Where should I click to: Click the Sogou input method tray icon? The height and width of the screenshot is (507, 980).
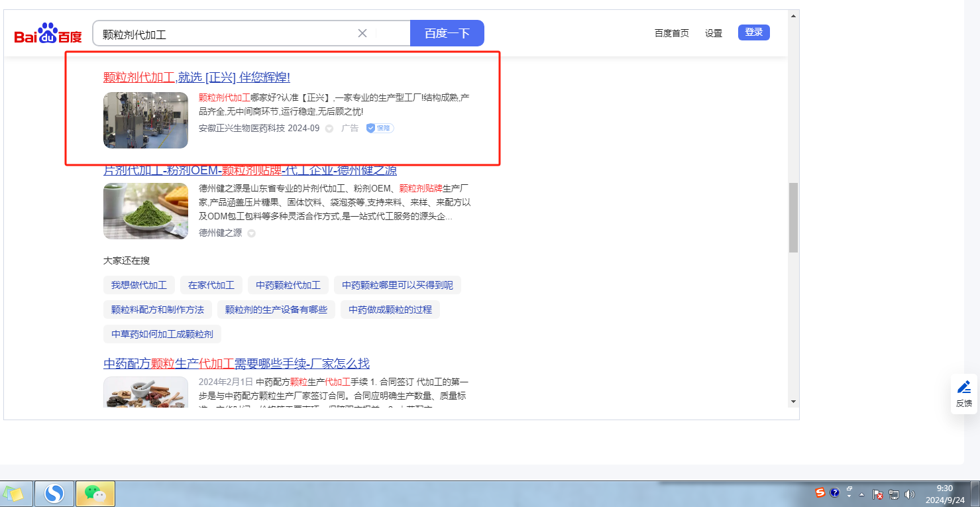point(820,493)
